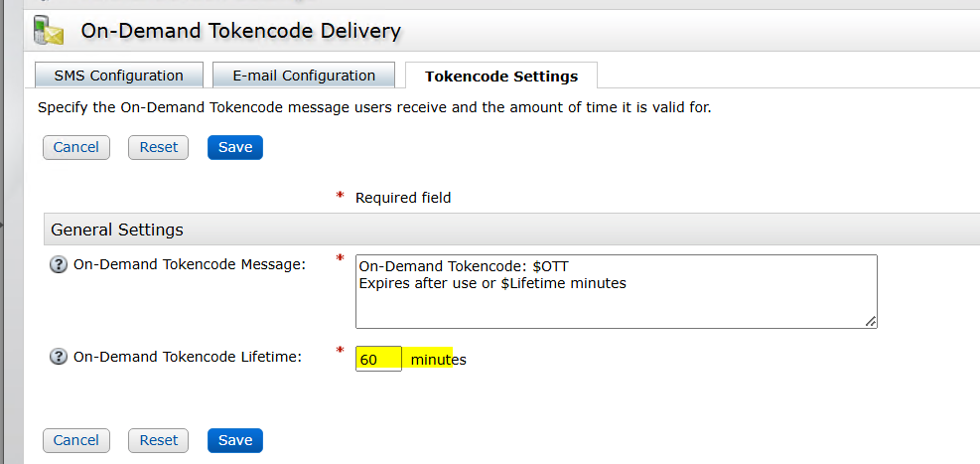
Task: Focus the Tokencode Lifetime minutes field
Action: pos(378,359)
